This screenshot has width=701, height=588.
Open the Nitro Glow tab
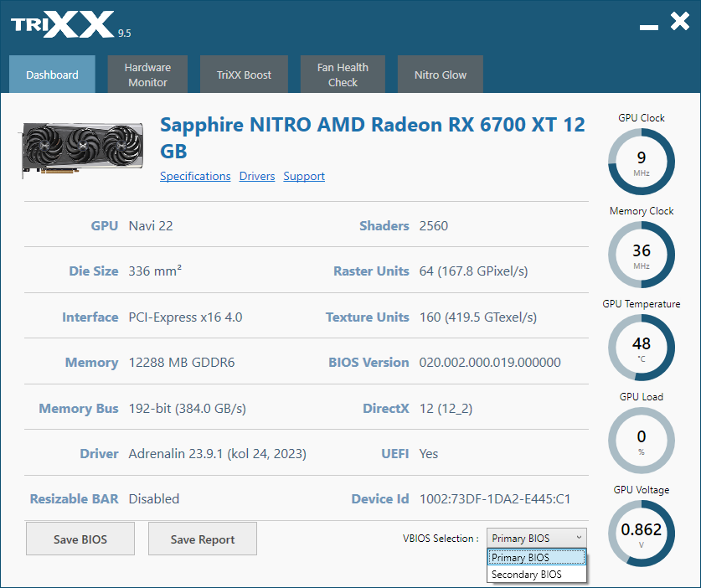click(440, 75)
